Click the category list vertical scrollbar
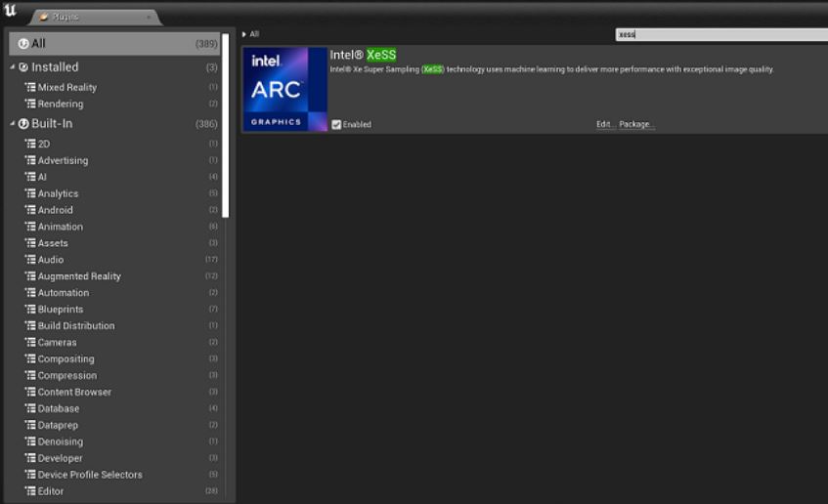The height and width of the screenshot is (504, 828). (226, 125)
